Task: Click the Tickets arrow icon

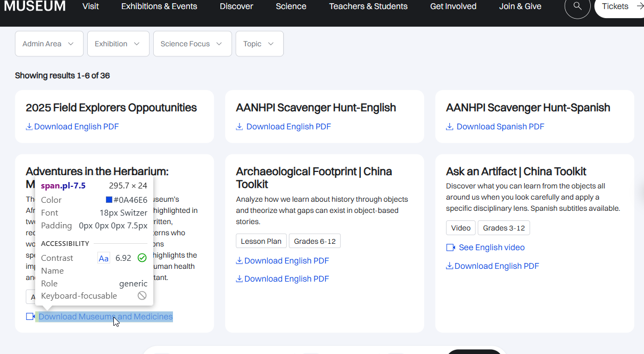Action: [x=639, y=6]
